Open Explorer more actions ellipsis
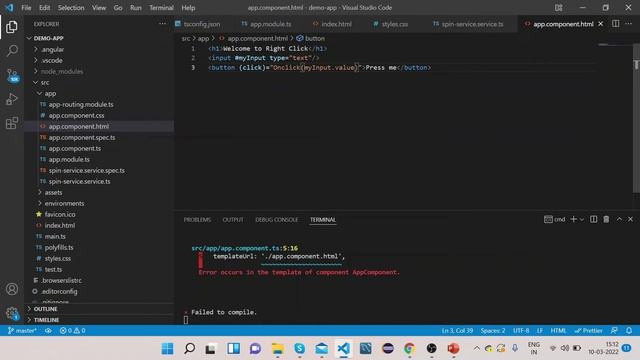Screen dimensions: 640x360 tap(162, 24)
